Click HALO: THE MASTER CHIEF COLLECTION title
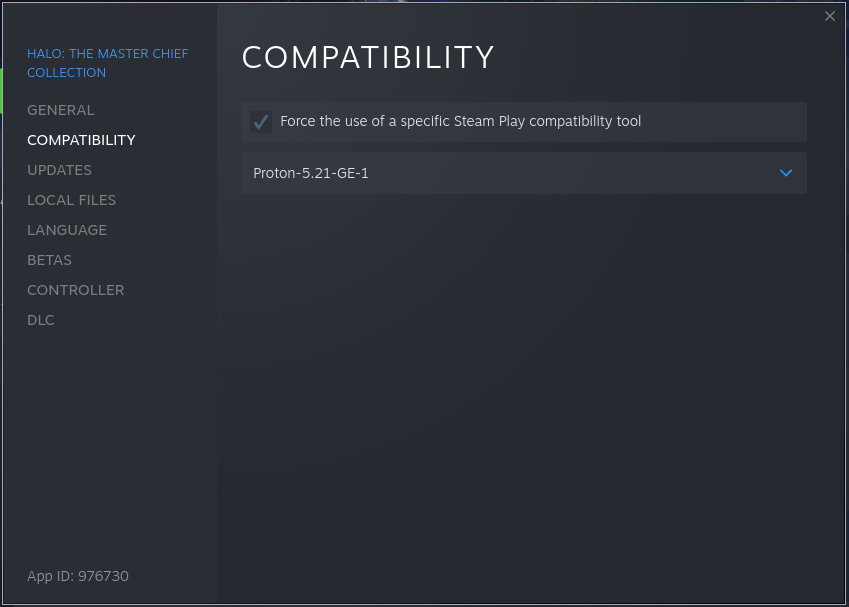The image size is (849, 607). [107, 62]
